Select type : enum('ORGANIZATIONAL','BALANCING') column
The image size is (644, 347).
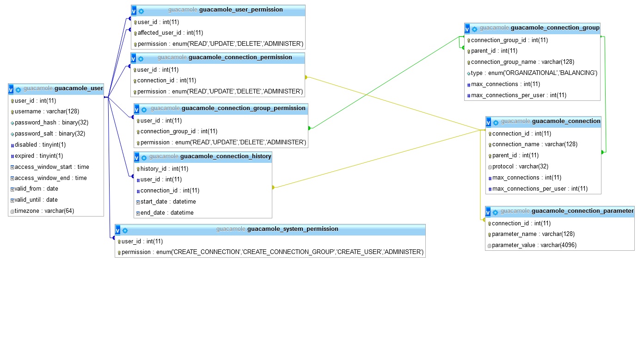[x=533, y=73]
